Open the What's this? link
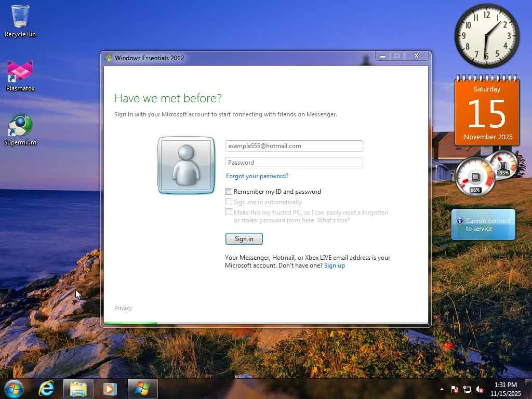532x399 pixels. (333, 220)
